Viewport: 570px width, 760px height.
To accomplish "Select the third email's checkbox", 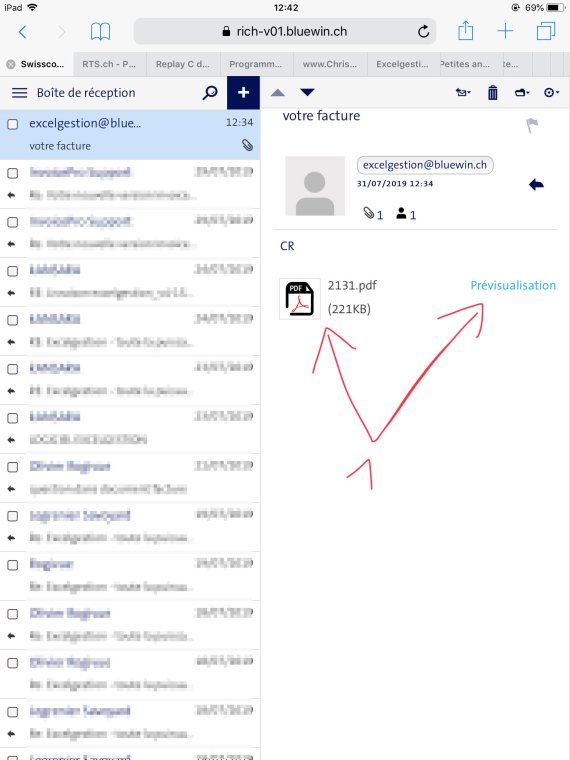I will tap(13, 222).
